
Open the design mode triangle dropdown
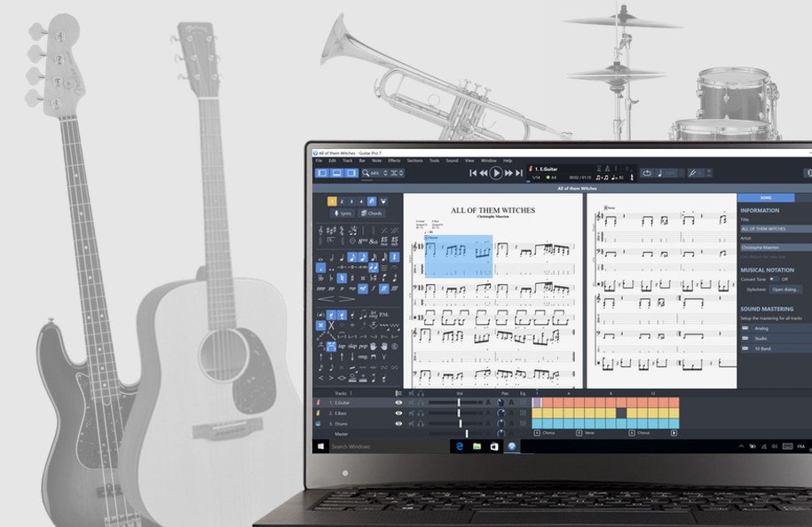coord(383,201)
